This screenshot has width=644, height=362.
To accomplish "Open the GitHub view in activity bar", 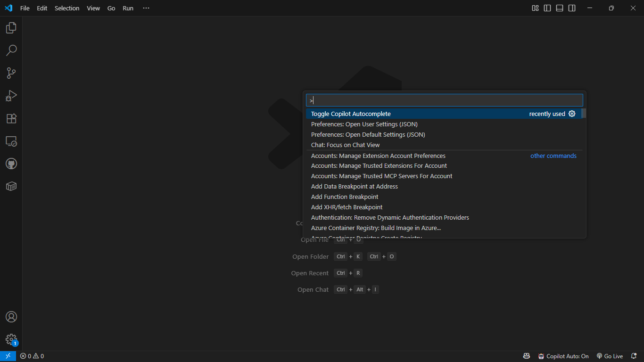I will tap(11, 164).
